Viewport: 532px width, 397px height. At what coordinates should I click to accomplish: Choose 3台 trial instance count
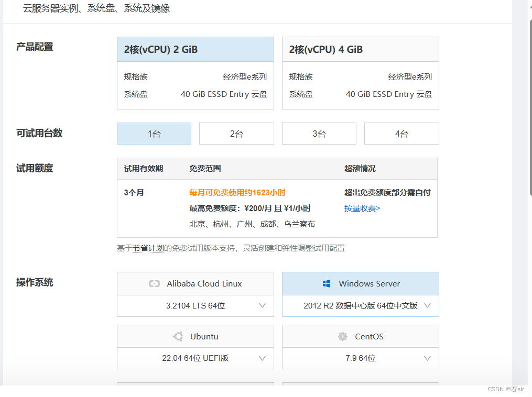coord(319,134)
